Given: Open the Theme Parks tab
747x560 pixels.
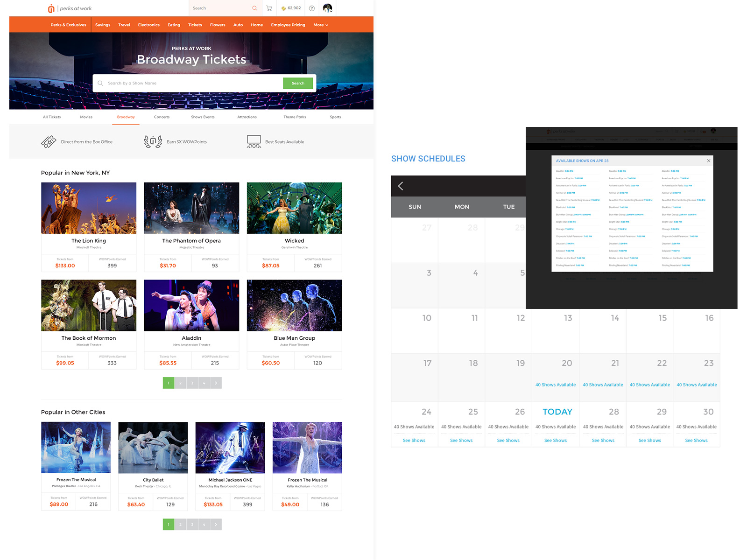Looking at the screenshot, I should point(295,117).
